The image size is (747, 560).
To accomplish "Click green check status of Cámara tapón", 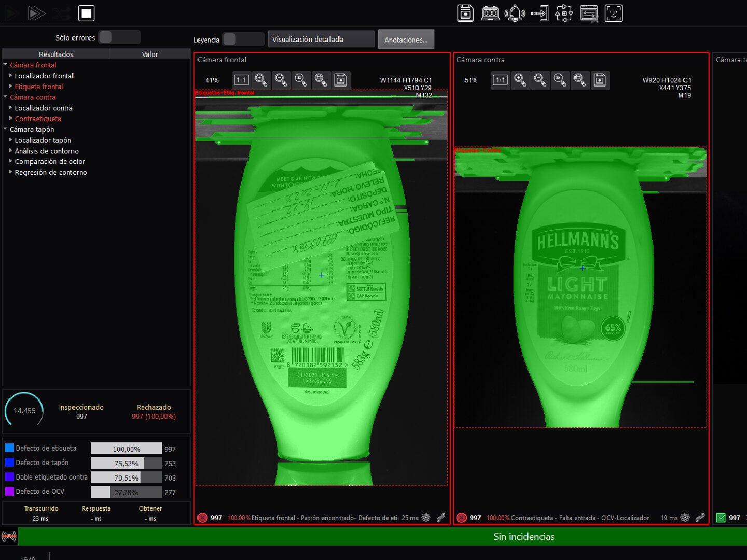I will (x=721, y=517).
